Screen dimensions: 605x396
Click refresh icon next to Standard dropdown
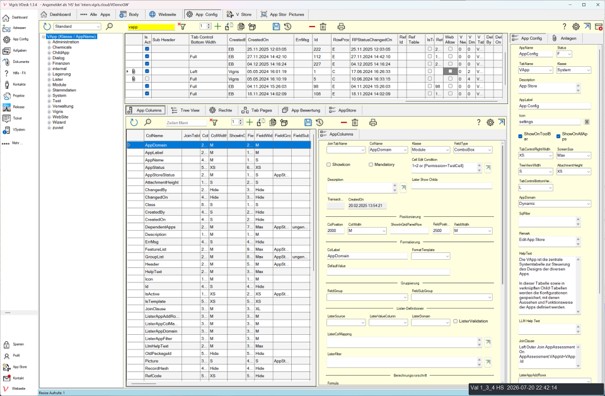[47, 27]
